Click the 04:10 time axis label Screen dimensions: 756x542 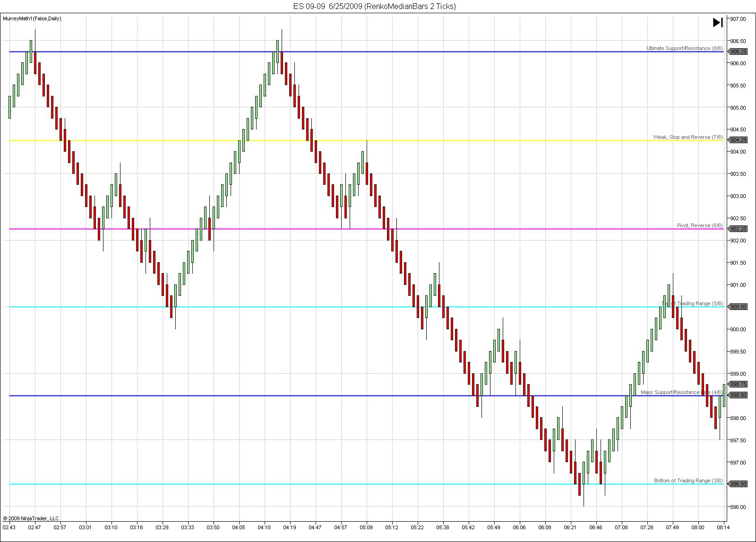pyautogui.click(x=264, y=527)
